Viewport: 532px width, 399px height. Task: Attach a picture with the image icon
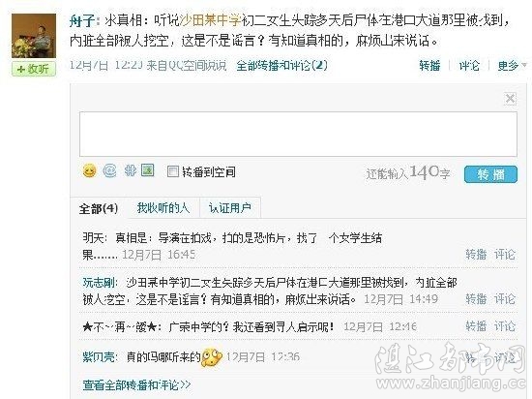pyautogui.click(x=148, y=170)
